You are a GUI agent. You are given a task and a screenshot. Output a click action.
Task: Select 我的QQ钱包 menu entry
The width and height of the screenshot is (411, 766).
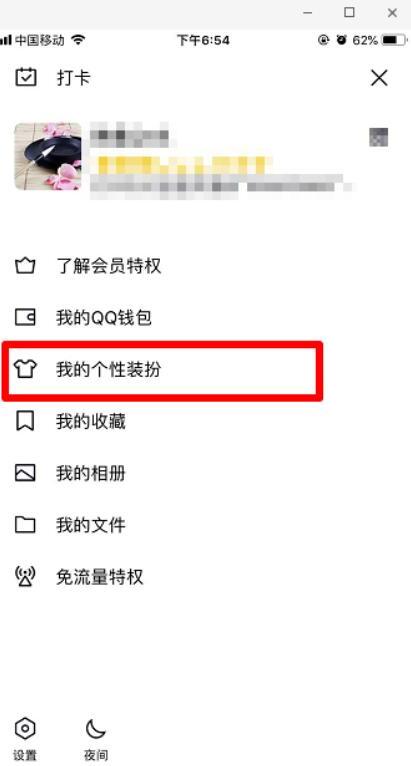[104, 319]
